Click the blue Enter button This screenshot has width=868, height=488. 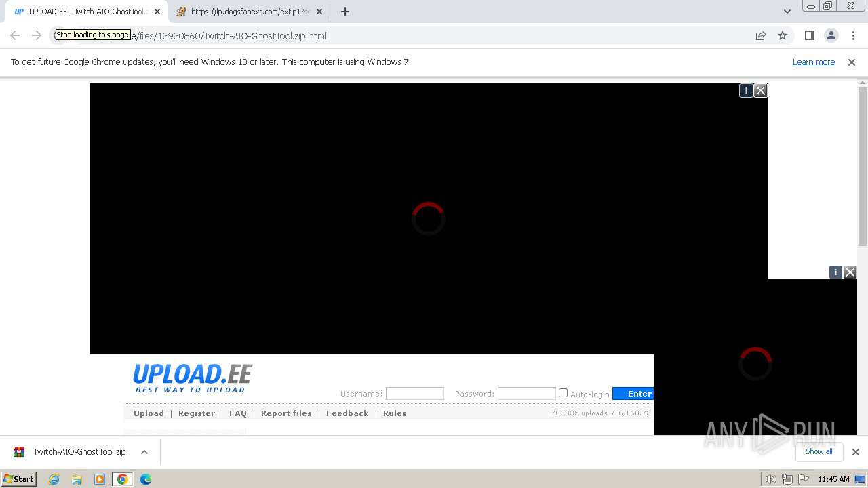633,394
